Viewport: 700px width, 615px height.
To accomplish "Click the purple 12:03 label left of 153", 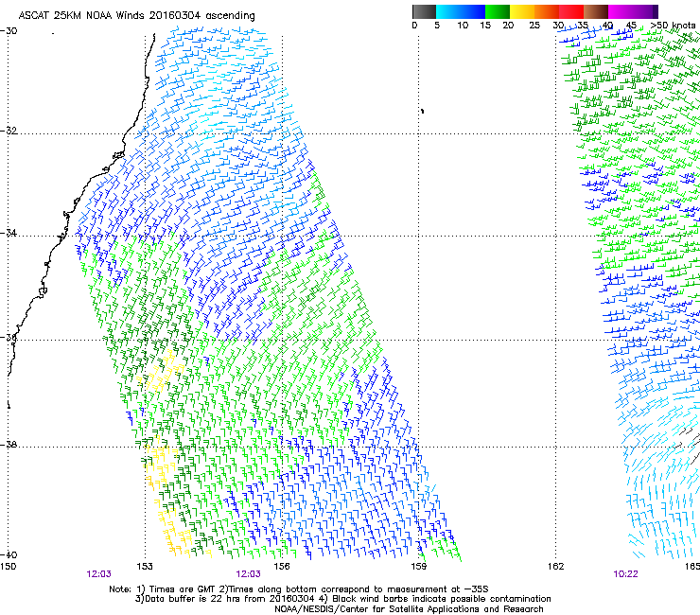I will (98, 574).
